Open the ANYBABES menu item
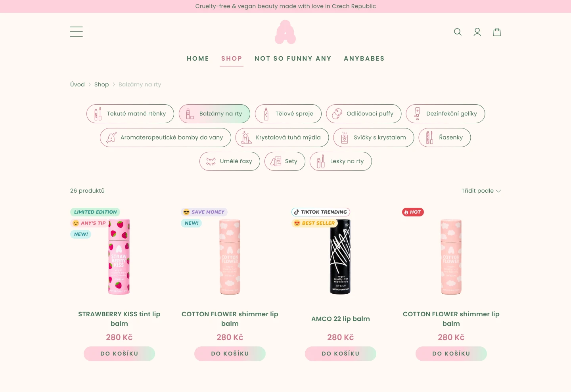 coord(364,59)
